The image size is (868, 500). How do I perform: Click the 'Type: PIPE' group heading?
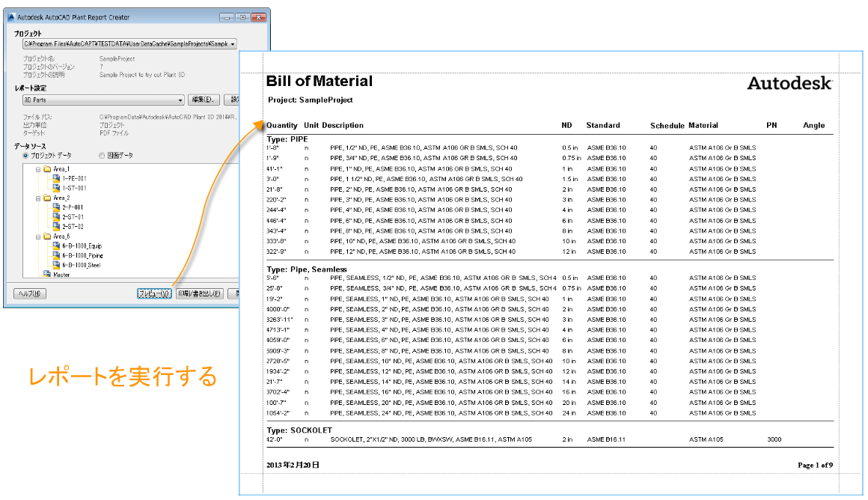pos(287,139)
